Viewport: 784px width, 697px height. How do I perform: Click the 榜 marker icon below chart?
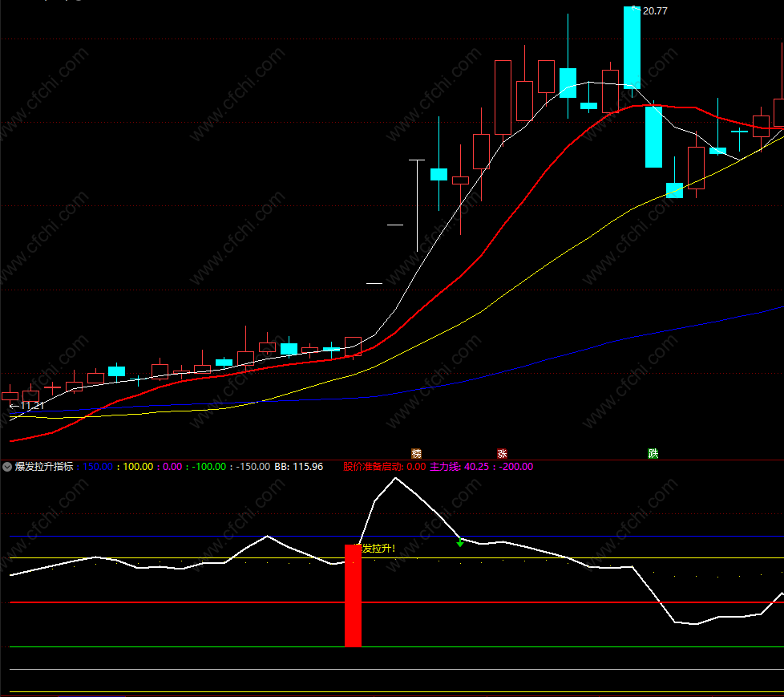415,453
